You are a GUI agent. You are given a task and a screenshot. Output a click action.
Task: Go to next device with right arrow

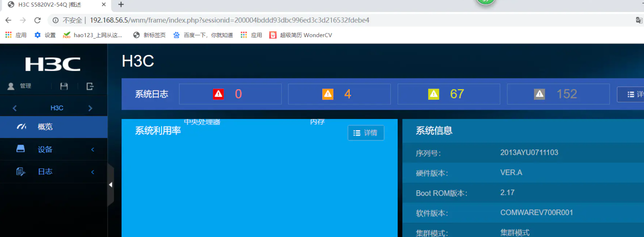click(90, 108)
